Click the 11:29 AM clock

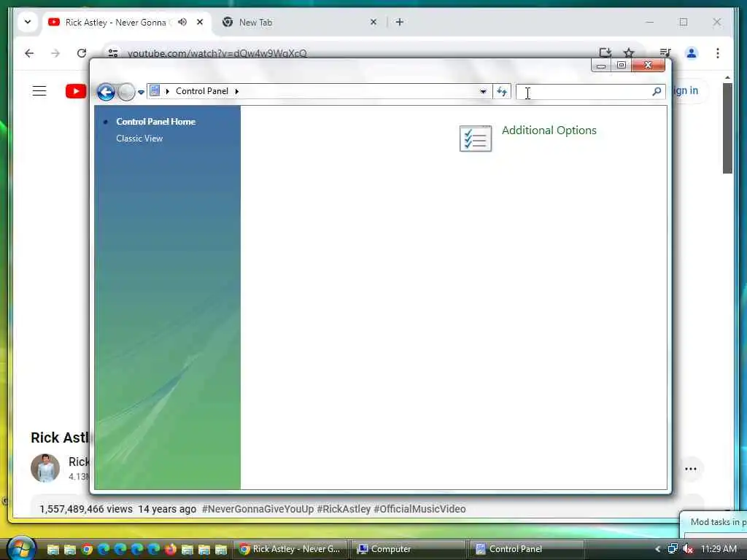(x=719, y=549)
